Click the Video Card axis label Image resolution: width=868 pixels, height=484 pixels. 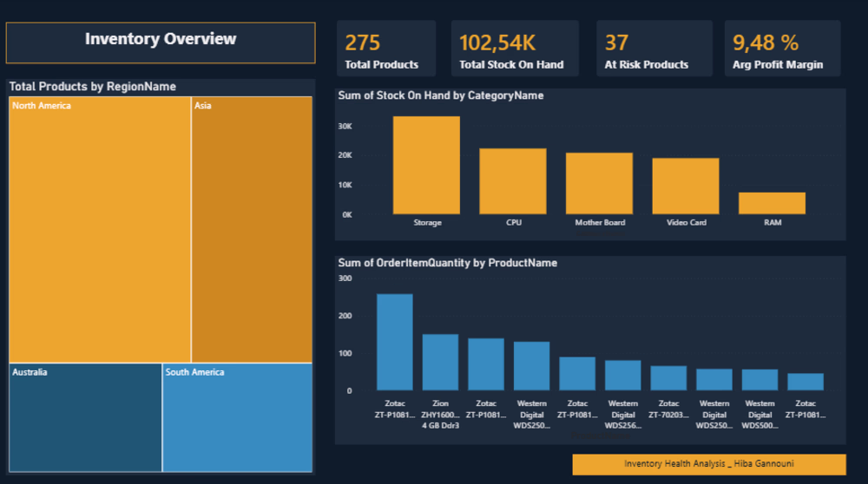tap(687, 222)
